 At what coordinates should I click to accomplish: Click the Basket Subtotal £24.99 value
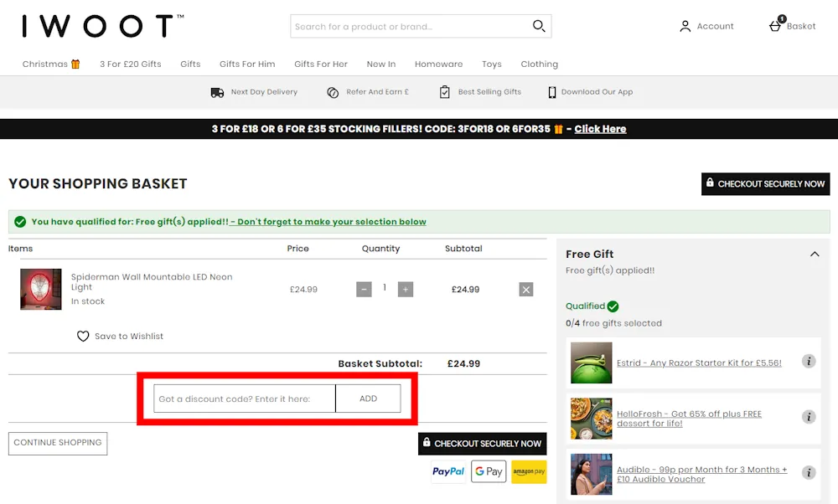tap(464, 363)
